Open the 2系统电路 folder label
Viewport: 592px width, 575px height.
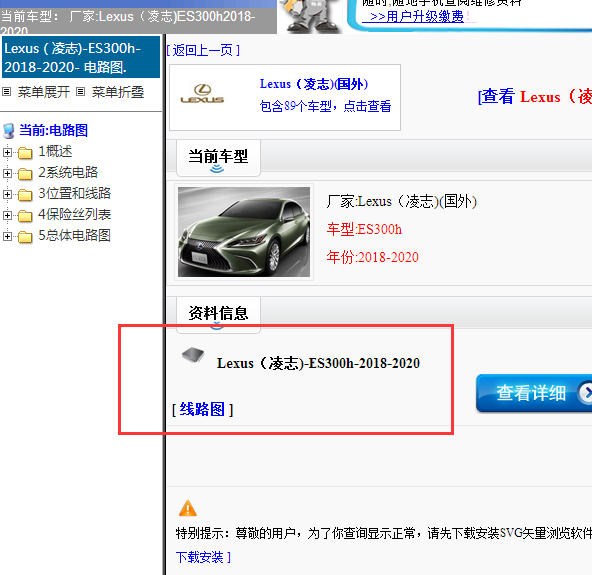point(68,173)
